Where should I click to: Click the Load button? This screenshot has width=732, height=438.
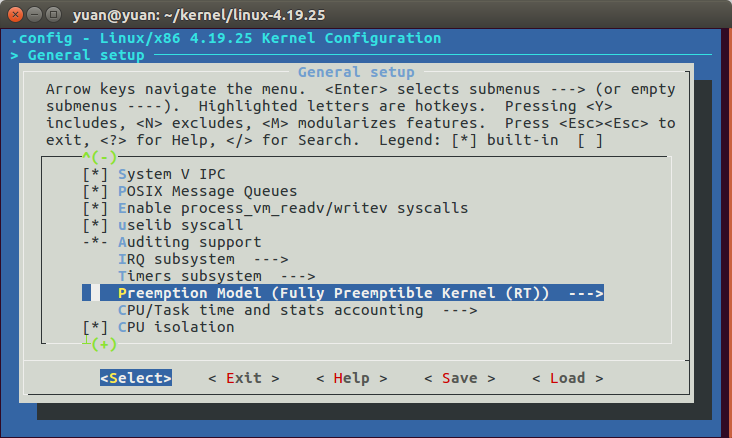(x=568, y=378)
